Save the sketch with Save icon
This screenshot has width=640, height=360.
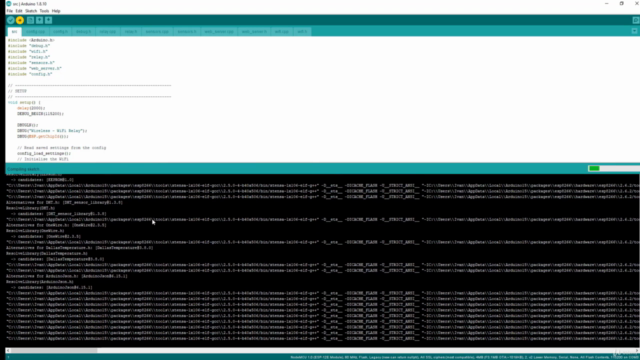[48, 20]
